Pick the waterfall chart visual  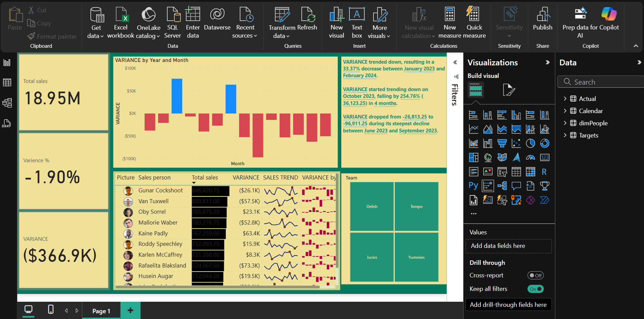pyautogui.click(x=488, y=143)
